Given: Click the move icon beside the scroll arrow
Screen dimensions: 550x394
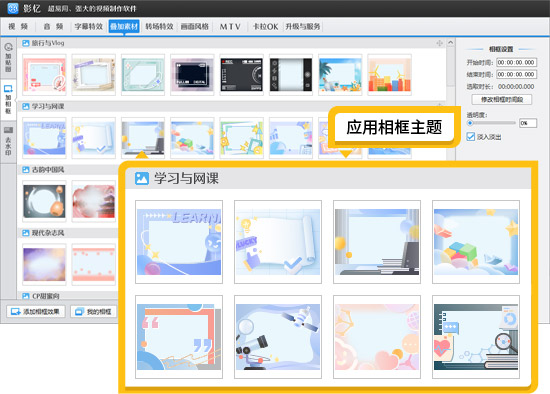Looking at the screenshot, I should (439, 43).
